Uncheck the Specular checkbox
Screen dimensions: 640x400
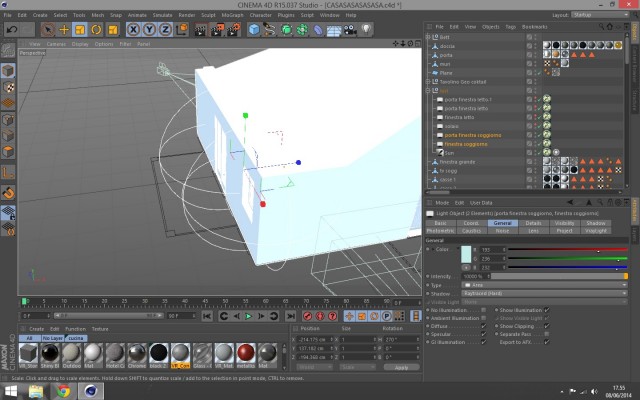click(483, 334)
